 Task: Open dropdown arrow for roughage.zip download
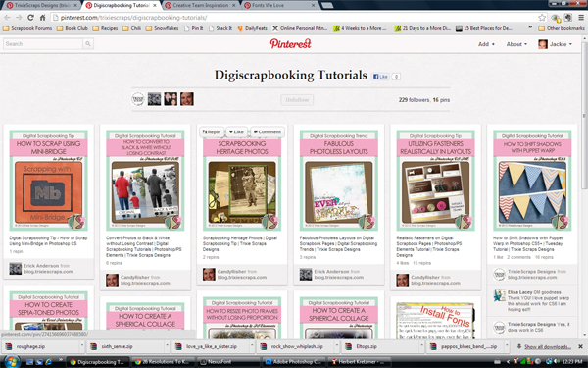pos(81,346)
